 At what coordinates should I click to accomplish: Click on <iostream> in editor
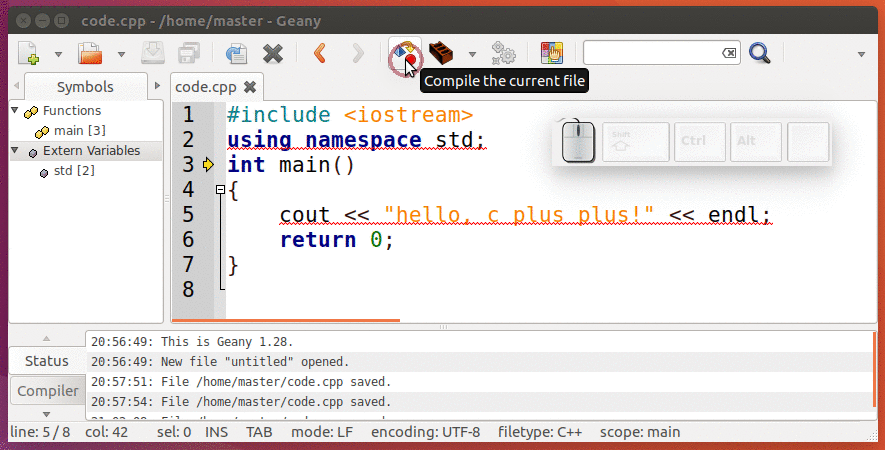pos(409,115)
